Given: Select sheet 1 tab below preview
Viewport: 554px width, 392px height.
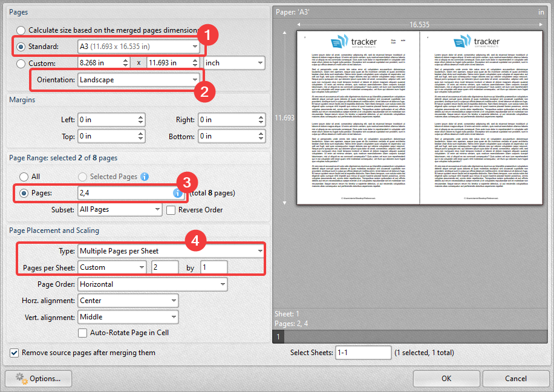Looking at the screenshot, I should tap(279, 336).
